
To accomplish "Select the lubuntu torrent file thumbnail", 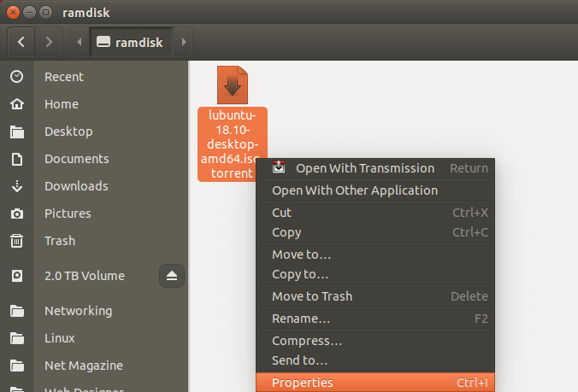I will (x=233, y=85).
